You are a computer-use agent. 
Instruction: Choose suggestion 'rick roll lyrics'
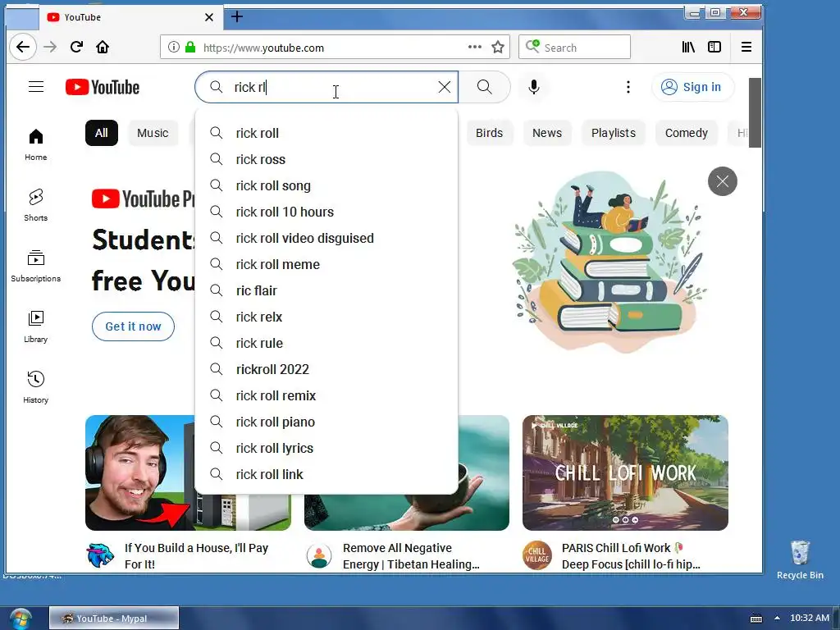click(326, 448)
